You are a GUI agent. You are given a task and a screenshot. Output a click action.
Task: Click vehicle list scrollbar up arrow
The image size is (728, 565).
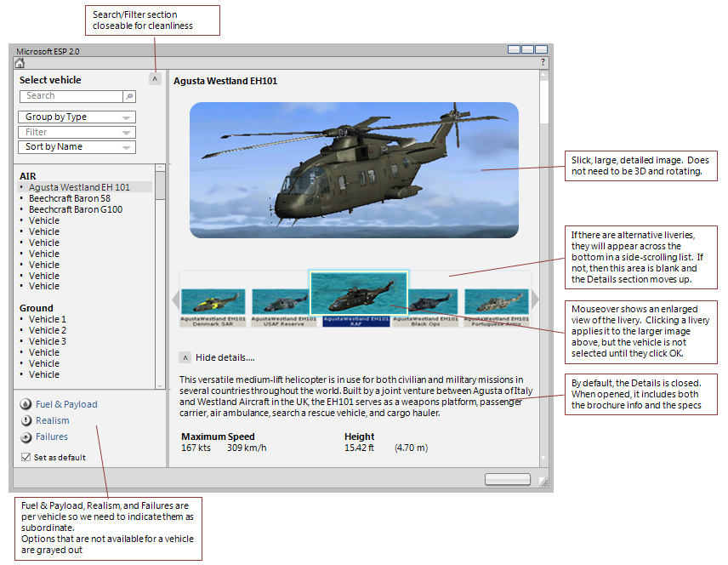coord(160,168)
